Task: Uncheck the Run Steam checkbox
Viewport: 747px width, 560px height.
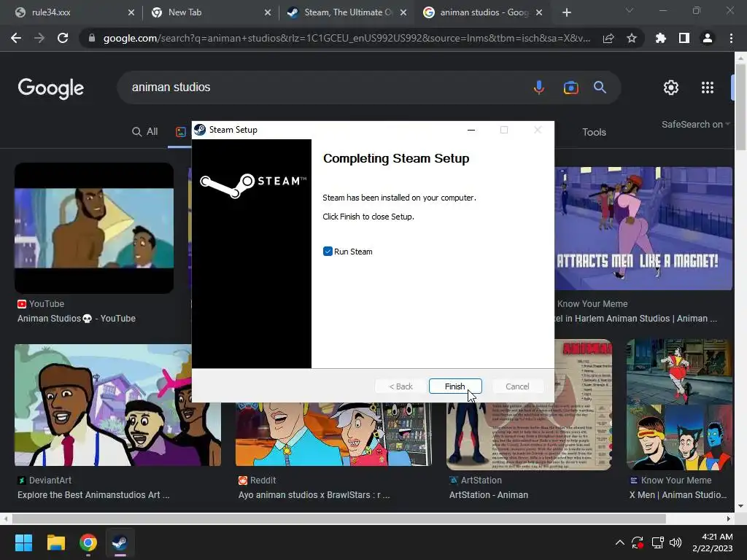Action: [328, 252]
